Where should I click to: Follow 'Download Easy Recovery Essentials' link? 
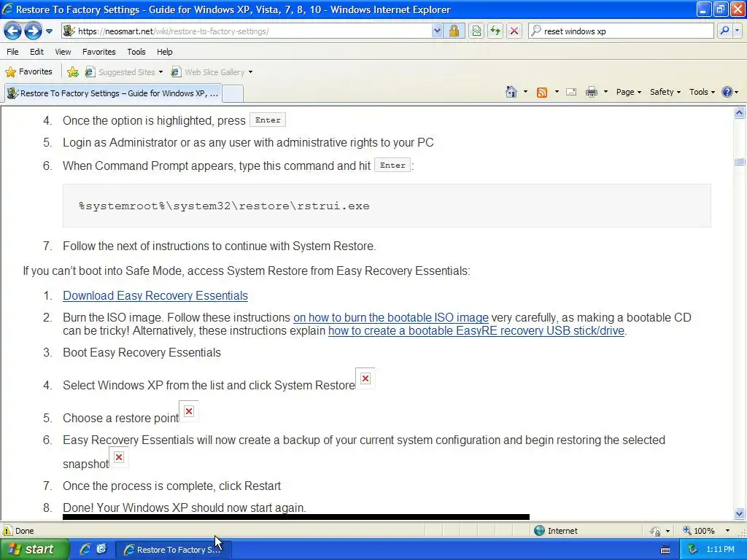coord(155,296)
